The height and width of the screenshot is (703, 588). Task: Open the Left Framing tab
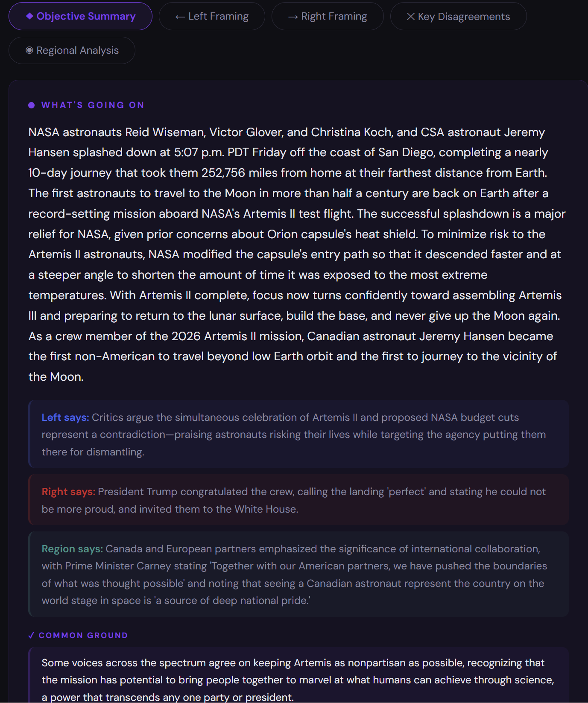pyautogui.click(x=212, y=16)
